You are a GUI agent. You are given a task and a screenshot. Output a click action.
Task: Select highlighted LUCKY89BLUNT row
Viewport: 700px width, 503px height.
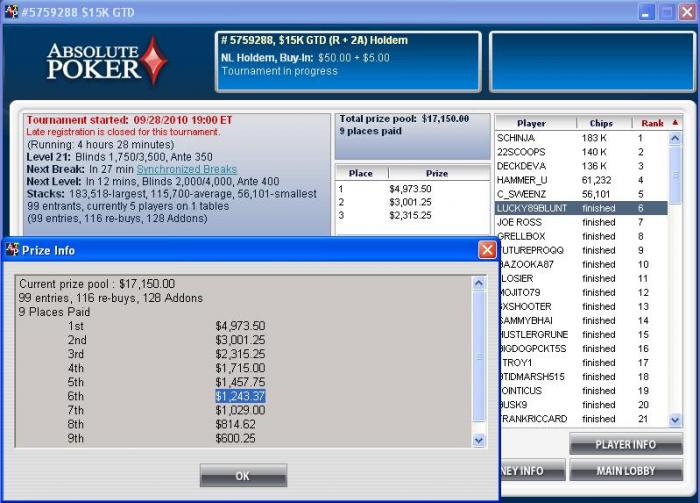click(581, 208)
